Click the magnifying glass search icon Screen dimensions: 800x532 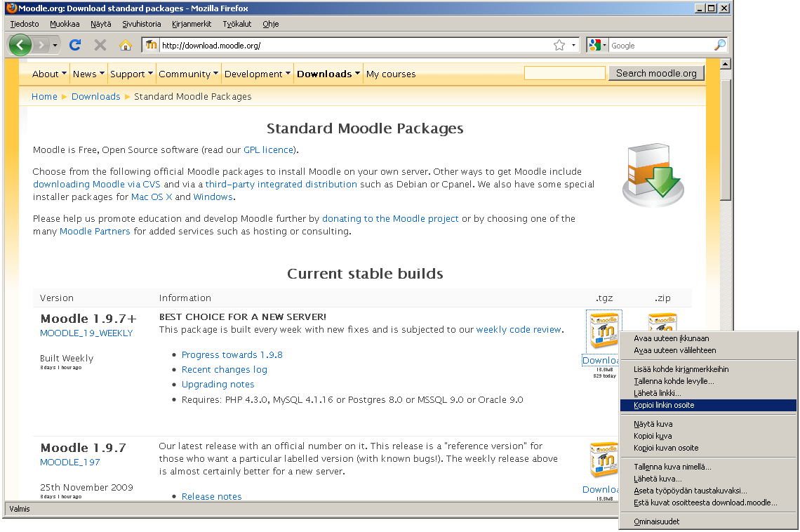(719, 45)
